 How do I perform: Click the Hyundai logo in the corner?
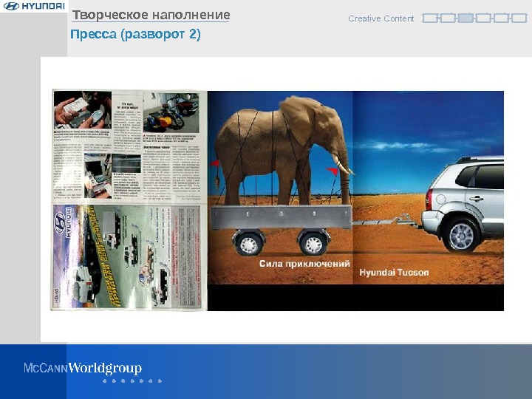(34, 6)
